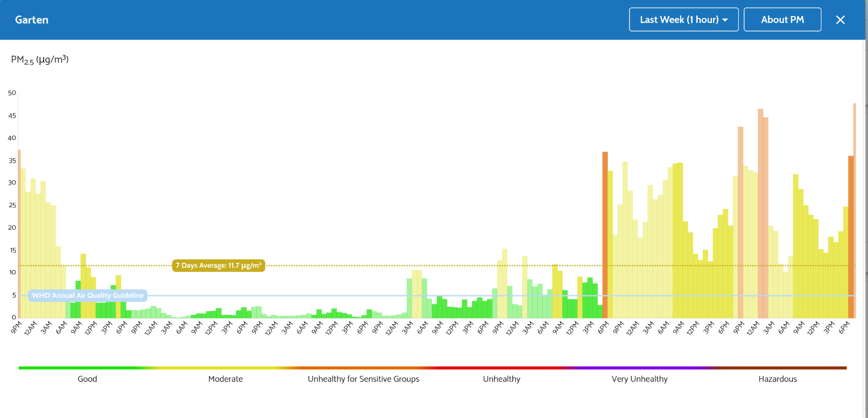This screenshot has height=418, width=868.
Task: Click the 30 value on the y-axis
Action: point(12,183)
